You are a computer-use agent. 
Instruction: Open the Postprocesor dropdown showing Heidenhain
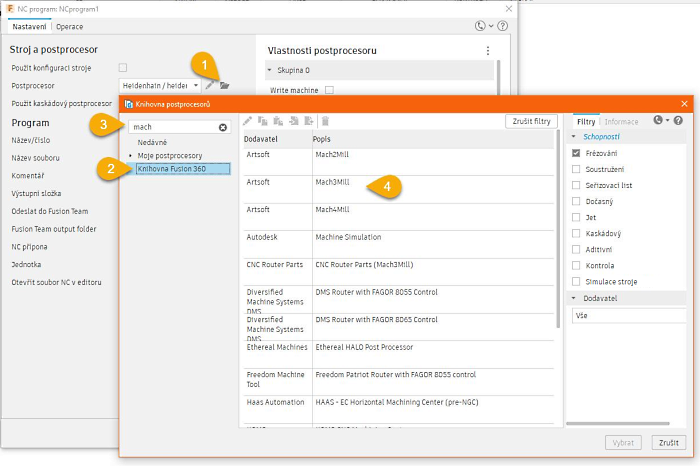[x=160, y=85]
